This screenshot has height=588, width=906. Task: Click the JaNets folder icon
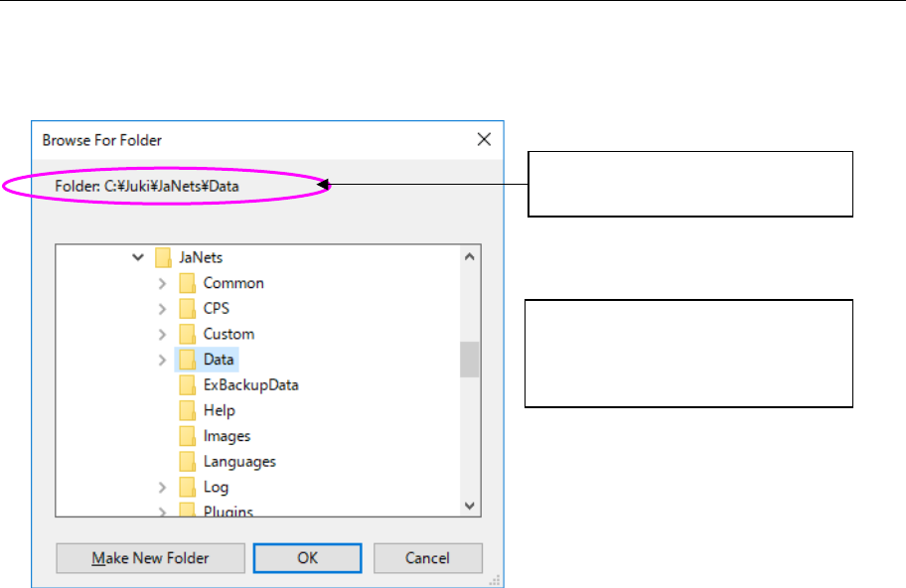(x=164, y=257)
